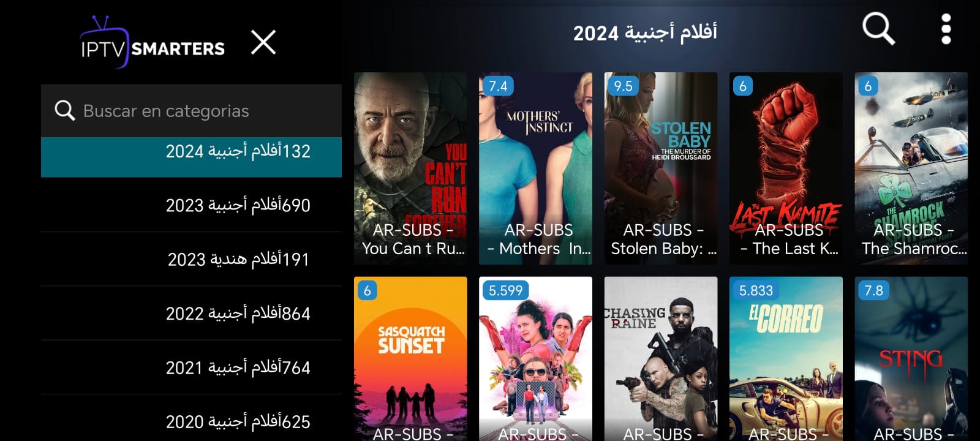Close the categories panel with the X
This screenshot has width=980, height=441.
click(263, 42)
